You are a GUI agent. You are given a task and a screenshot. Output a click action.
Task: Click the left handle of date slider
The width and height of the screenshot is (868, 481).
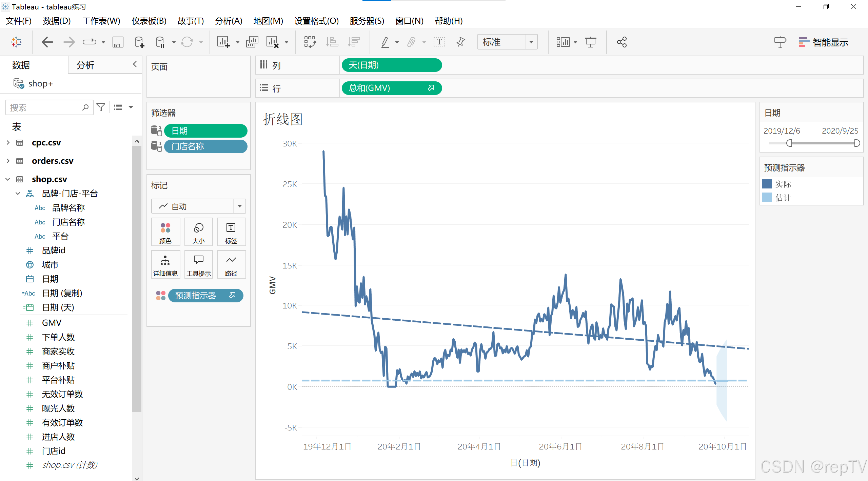coord(789,143)
